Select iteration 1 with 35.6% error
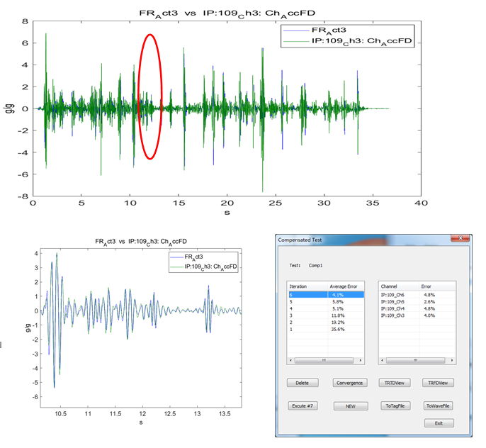This screenshot has width=486, height=448. pos(324,329)
